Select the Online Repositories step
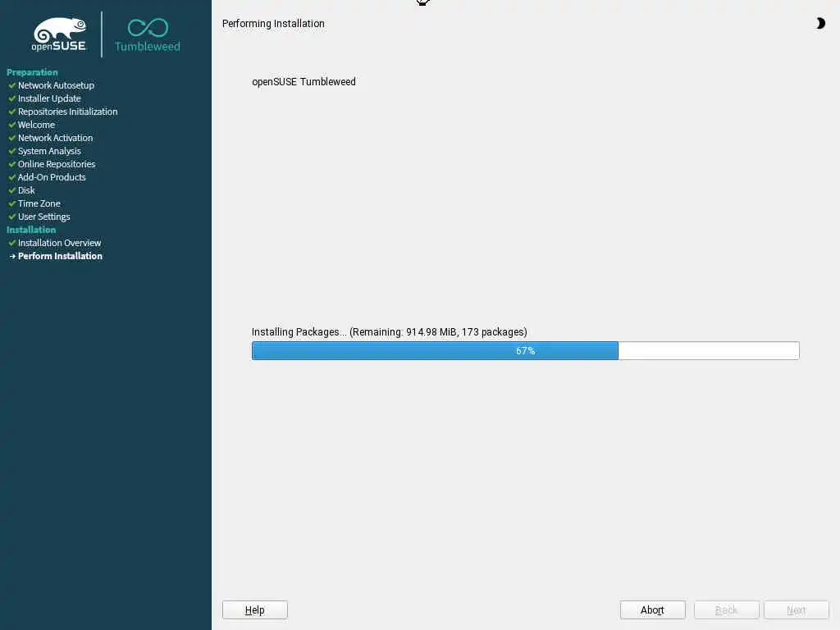This screenshot has width=840, height=630. coord(57,164)
